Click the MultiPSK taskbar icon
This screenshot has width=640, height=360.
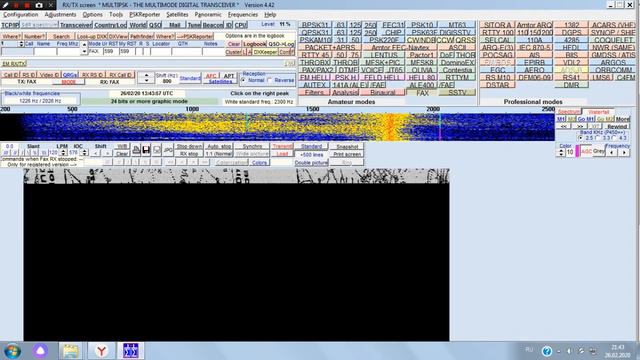pyautogui.click(x=131, y=351)
